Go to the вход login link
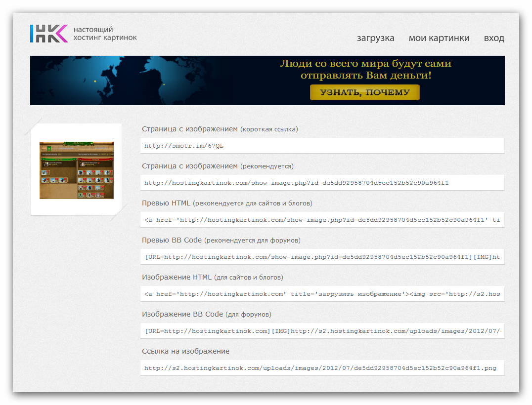The height and width of the screenshot is (405, 532). tap(494, 38)
